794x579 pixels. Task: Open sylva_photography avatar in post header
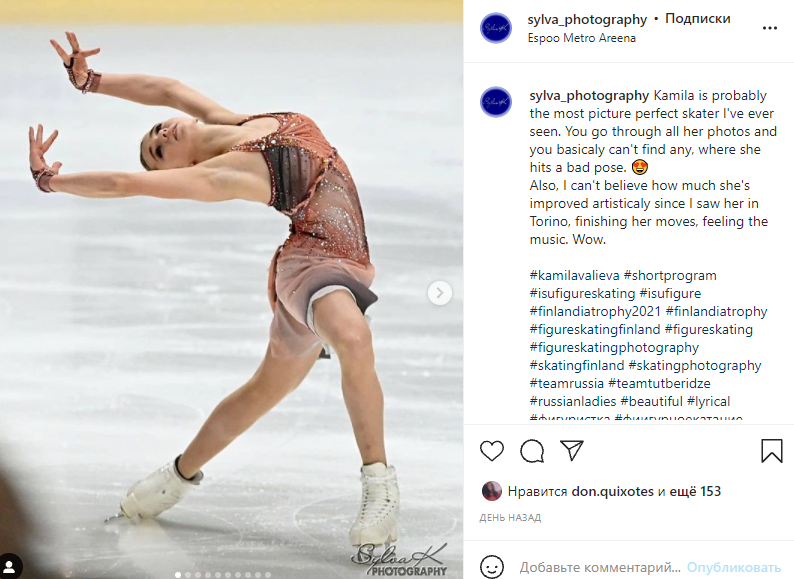(496, 28)
